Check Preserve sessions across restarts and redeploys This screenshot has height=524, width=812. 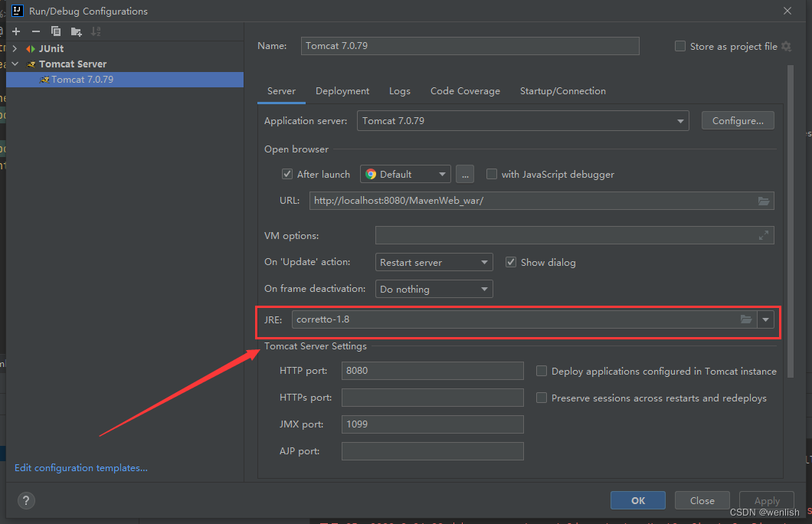tap(541, 398)
